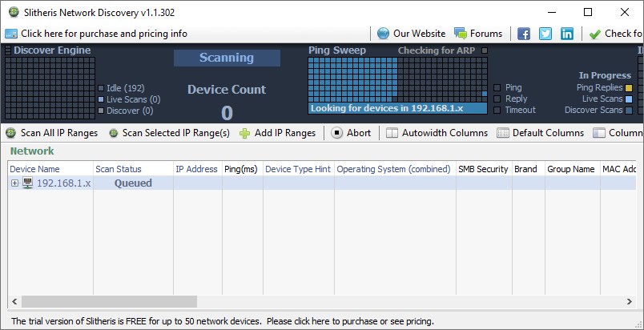Click the Ping Sweep progress bar
Screen dimensions: 644x330
[x=397, y=107]
